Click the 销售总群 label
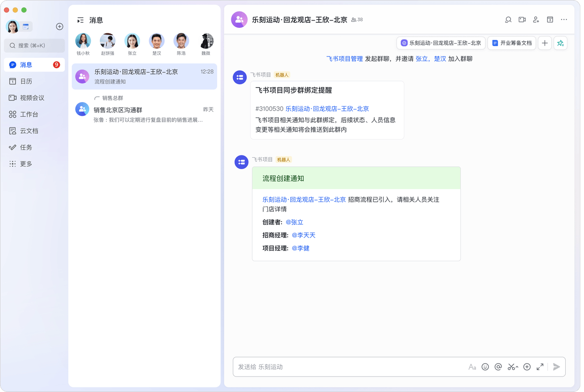The image size is (584, 392). point(112,98)
